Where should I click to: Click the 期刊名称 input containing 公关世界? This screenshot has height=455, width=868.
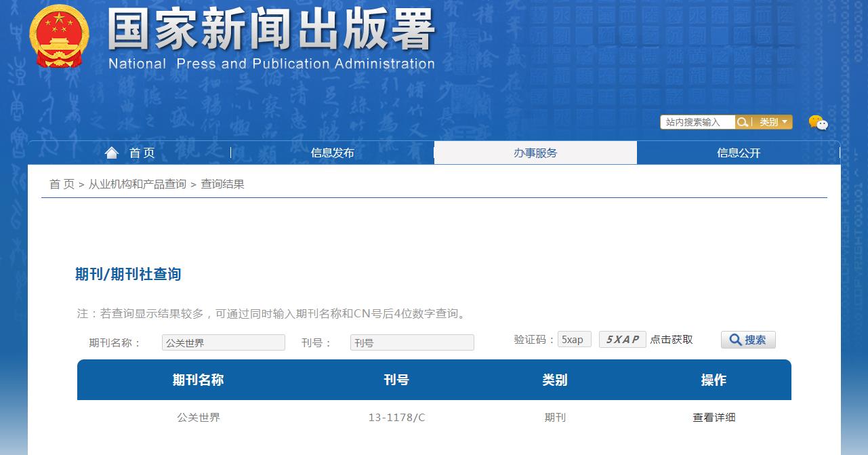point(223,342)
